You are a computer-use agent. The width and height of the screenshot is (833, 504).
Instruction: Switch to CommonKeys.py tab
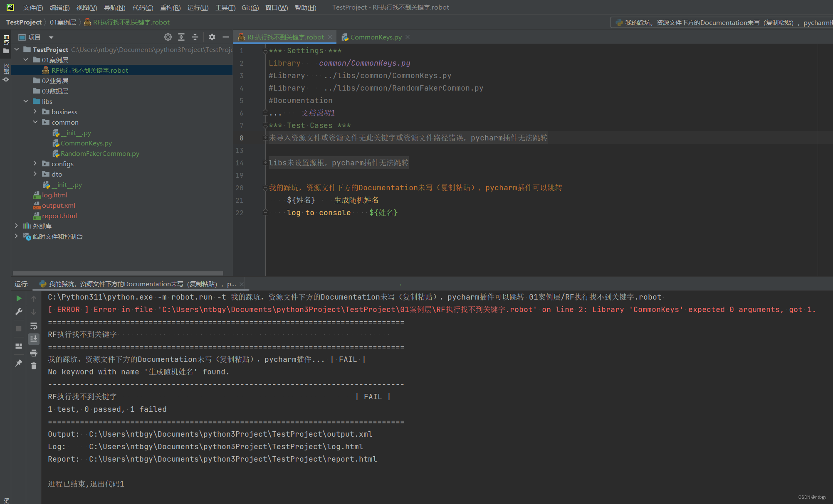(x=376, y=37)
